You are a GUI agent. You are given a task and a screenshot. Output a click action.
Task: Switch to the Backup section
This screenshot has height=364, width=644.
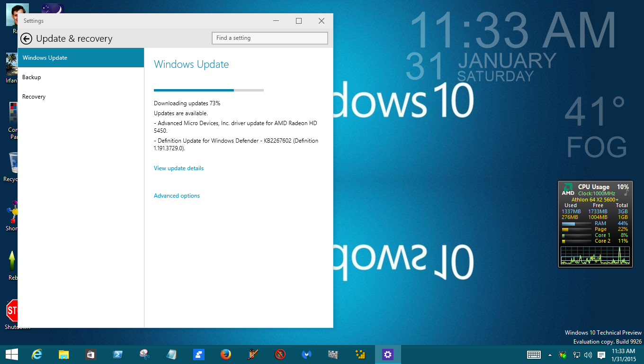[31, 77]
